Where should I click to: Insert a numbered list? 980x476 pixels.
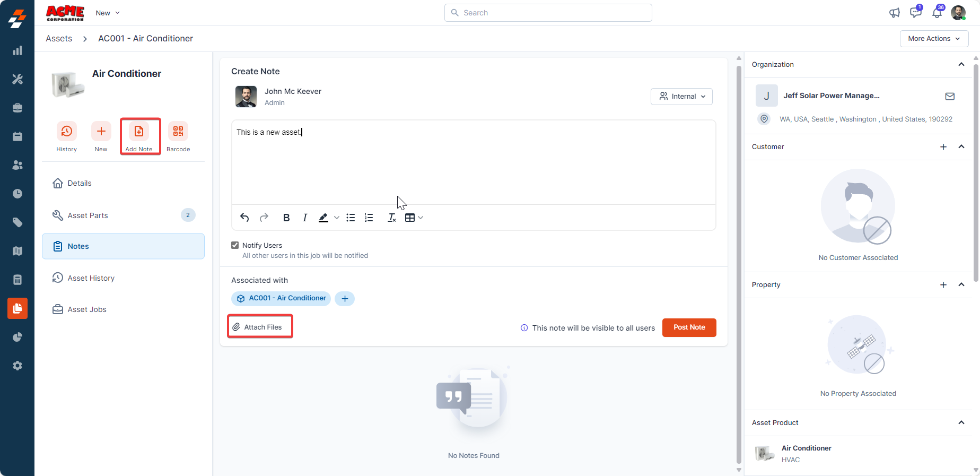tap(369, 218)
